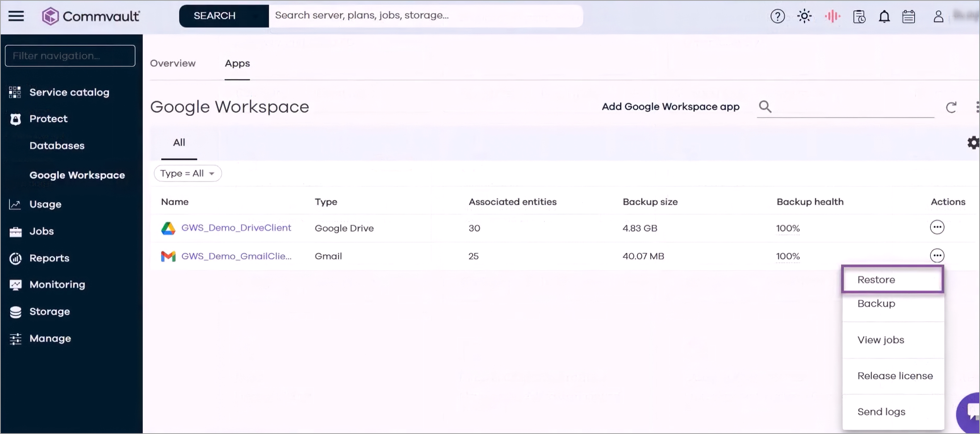Open the notifications bell icon
The image size is (980, 434).
(884, 17)
